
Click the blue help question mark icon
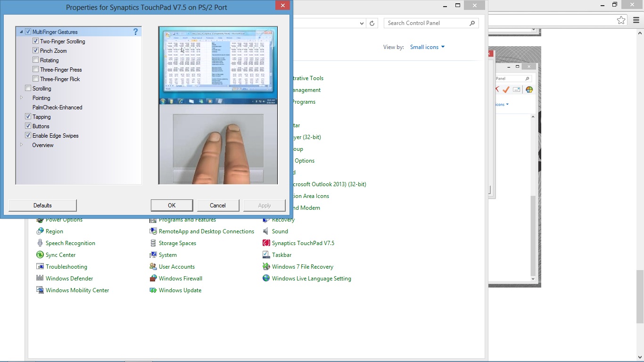(x=135, y=32)
